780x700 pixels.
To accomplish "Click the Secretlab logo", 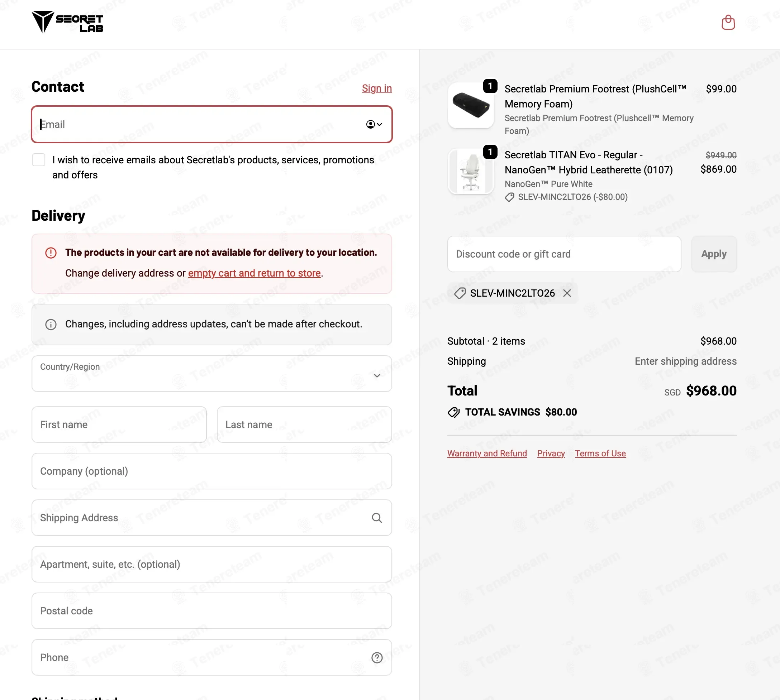I will (x=68, y=22).
